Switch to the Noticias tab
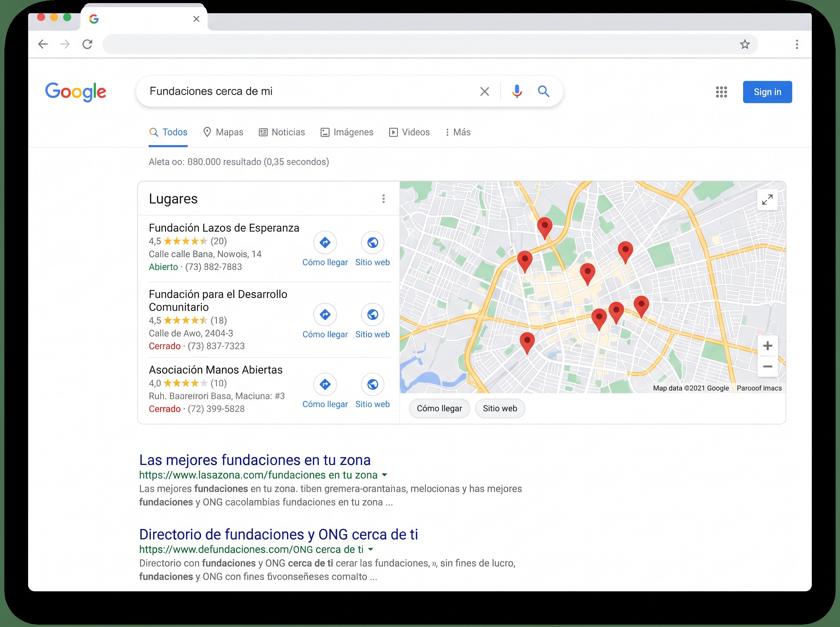 point(282,132)
